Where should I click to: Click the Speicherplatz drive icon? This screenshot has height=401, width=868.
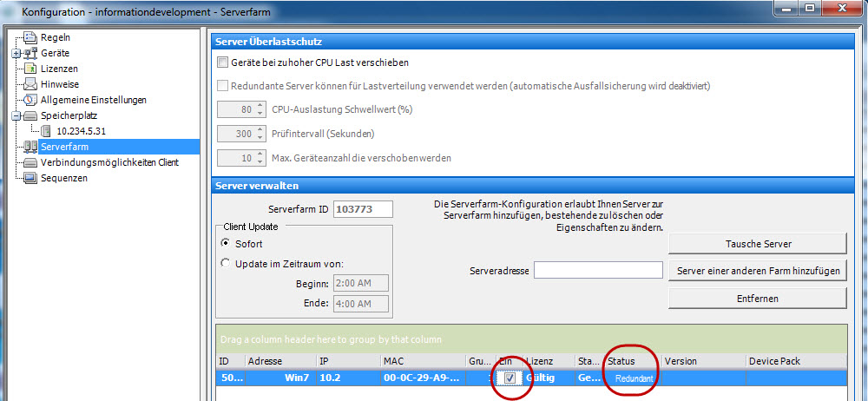click(x=30, y=115)
